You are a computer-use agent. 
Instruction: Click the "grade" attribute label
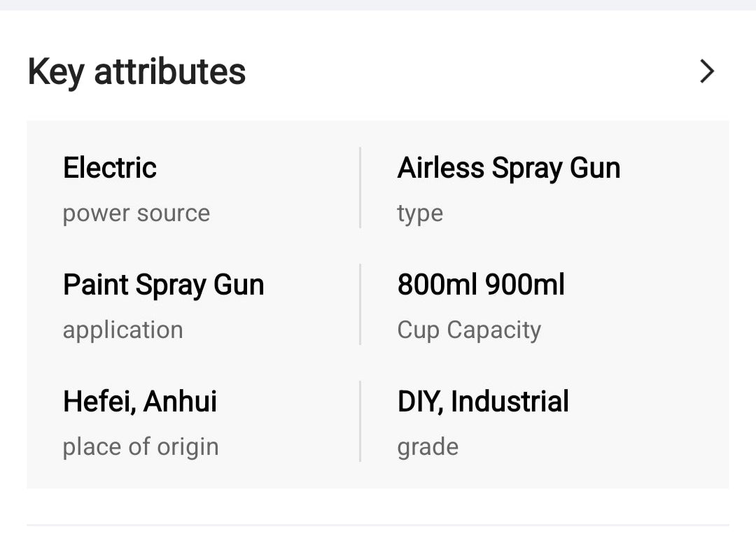428,446
